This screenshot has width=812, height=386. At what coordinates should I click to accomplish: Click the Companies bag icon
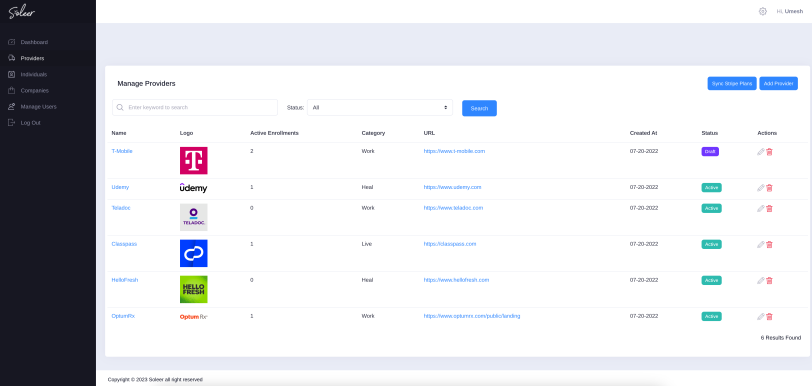point(11,90)
